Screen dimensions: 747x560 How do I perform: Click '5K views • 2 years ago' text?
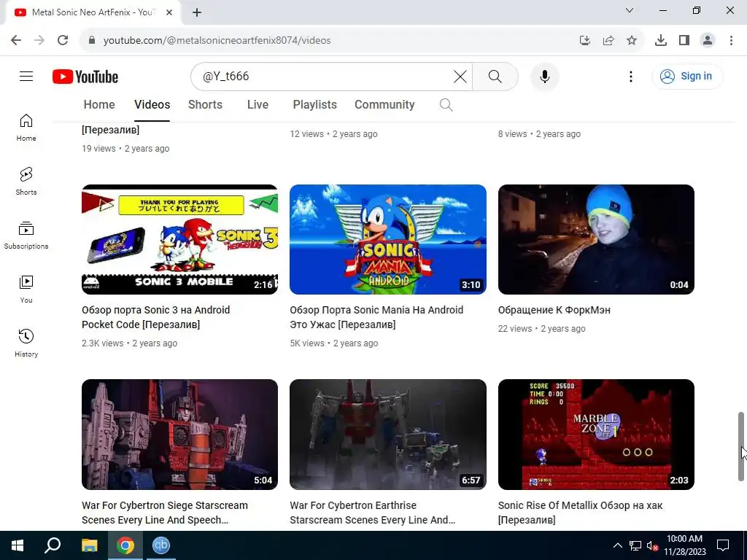coord(333,343)
